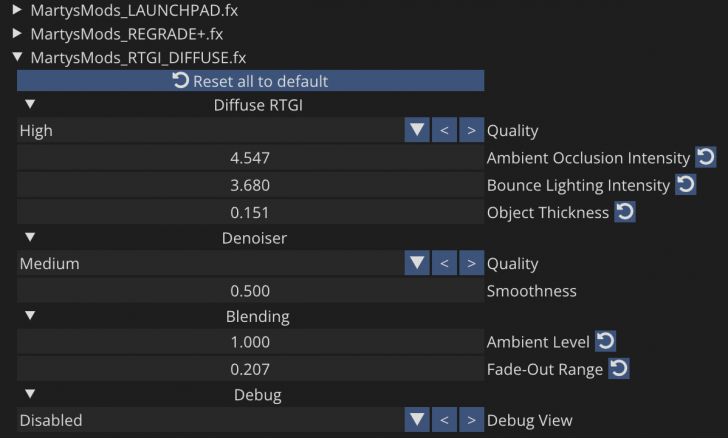
Task: Open Diffuse RTGI Quality dropdown arrow
Action: tap(417, 130)
